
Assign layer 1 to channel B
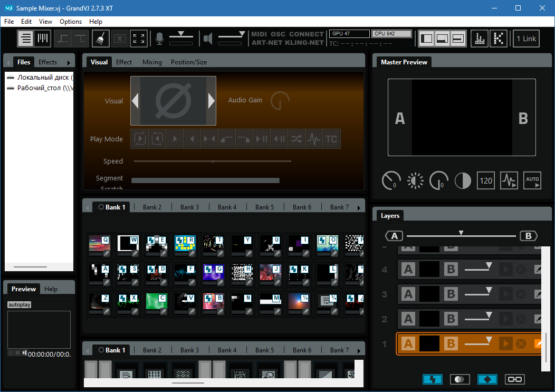[x=451, y=343]
